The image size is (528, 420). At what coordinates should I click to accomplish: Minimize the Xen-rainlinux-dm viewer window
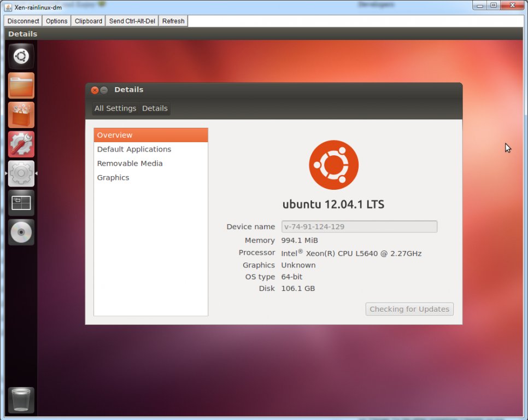480,5
